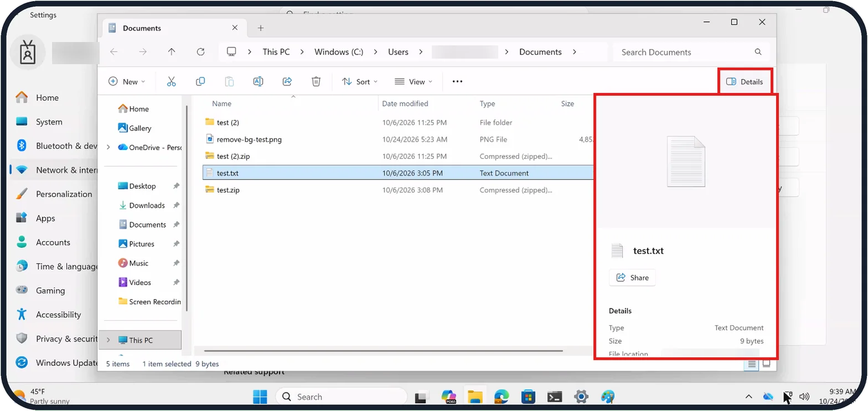
Task: Click the Date modified column header
Action: (x=405, y=103)
